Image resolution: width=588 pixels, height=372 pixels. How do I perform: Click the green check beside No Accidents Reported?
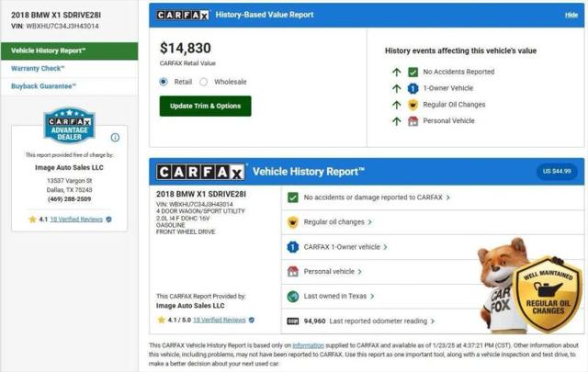(413, 72)
